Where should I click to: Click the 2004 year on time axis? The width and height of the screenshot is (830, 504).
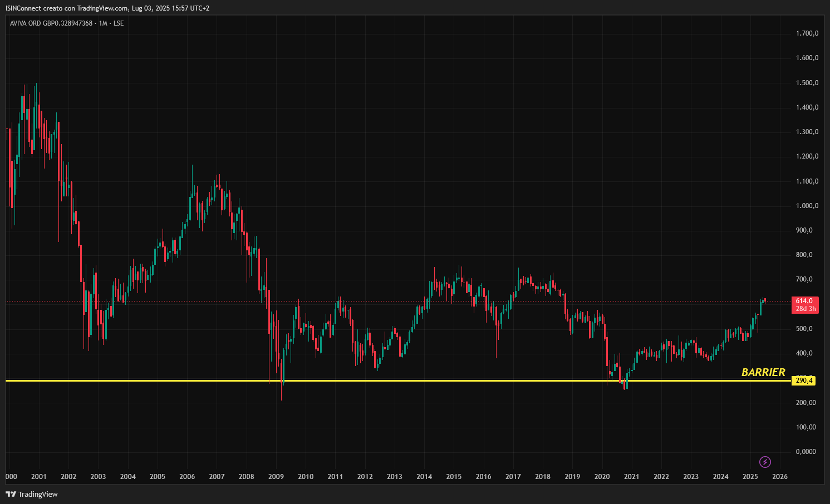127,477
